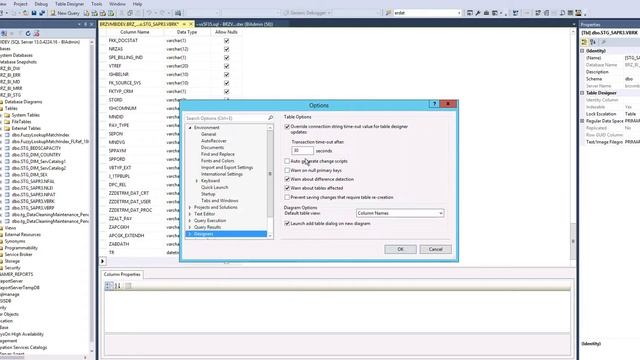The height and width of the screenshot is (360, 640).
Task: Open the 'erdat' search combo dropdown arrow
Action: pos(459,13)
